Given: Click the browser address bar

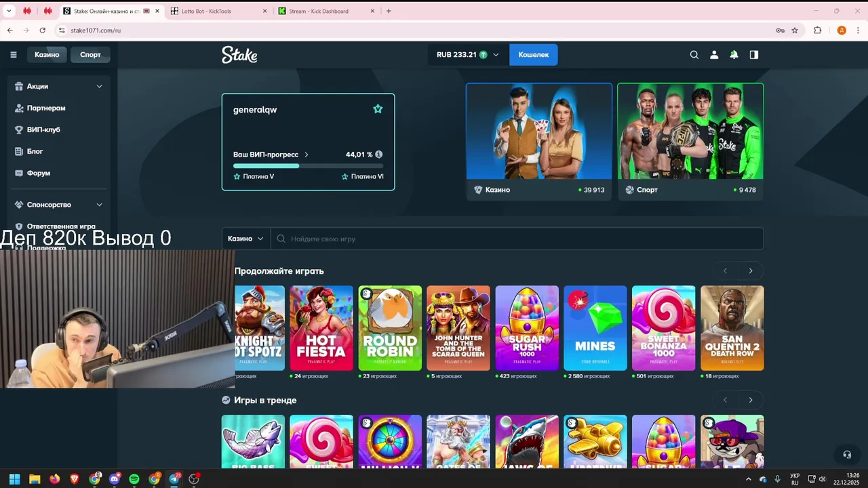Looking at the screenshot, I should click(414, 30).
